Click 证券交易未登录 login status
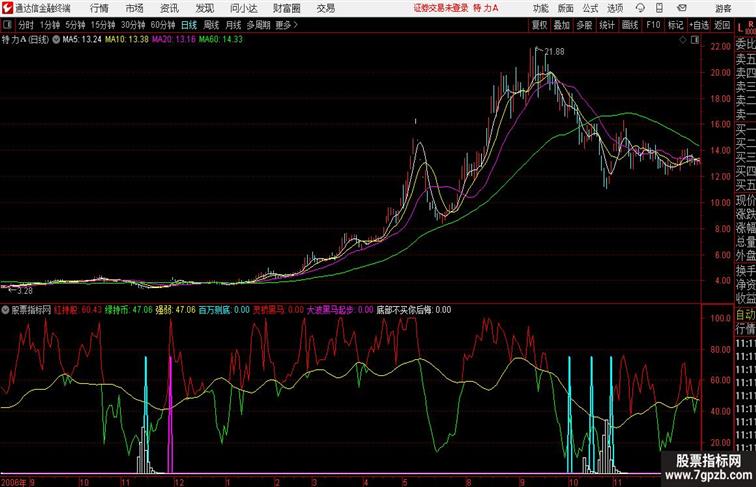The height and width of the screenshot is (487, 756). (x=441, y=8)
